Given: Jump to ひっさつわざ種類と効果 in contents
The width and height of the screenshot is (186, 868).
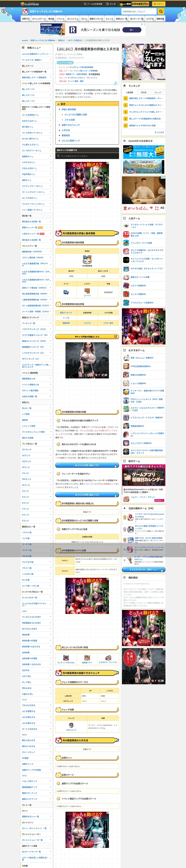Looking at the screenshot, I should point(76,115).
